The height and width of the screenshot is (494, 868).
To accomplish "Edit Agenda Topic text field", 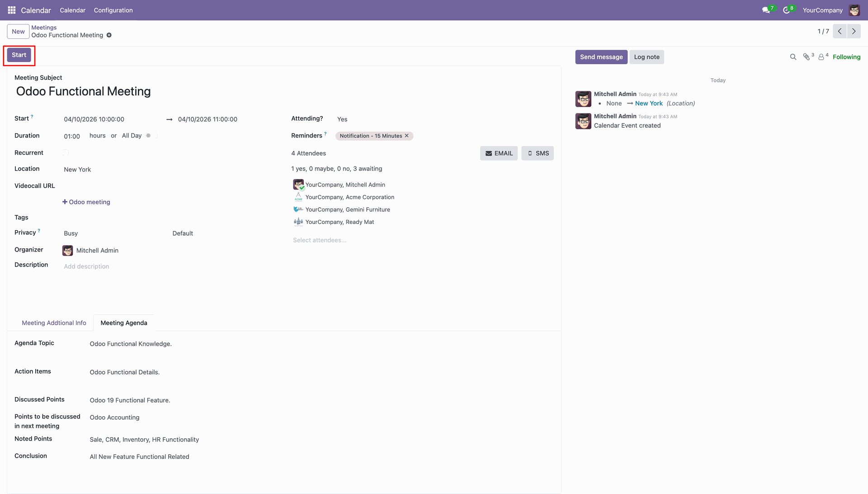I will click(x=321, y=344).
